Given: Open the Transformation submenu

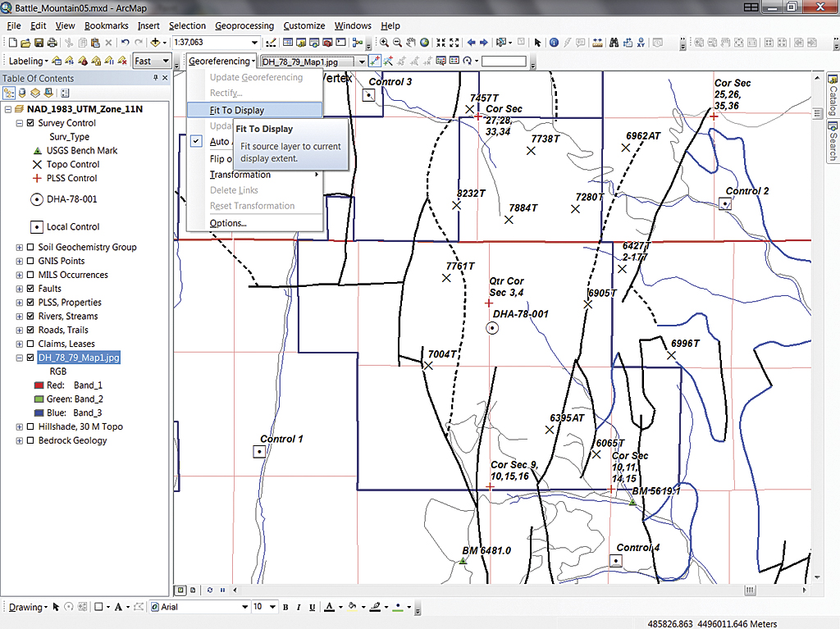Looking at the screenshot, I should pyautogui.click(x=255, y=175).
